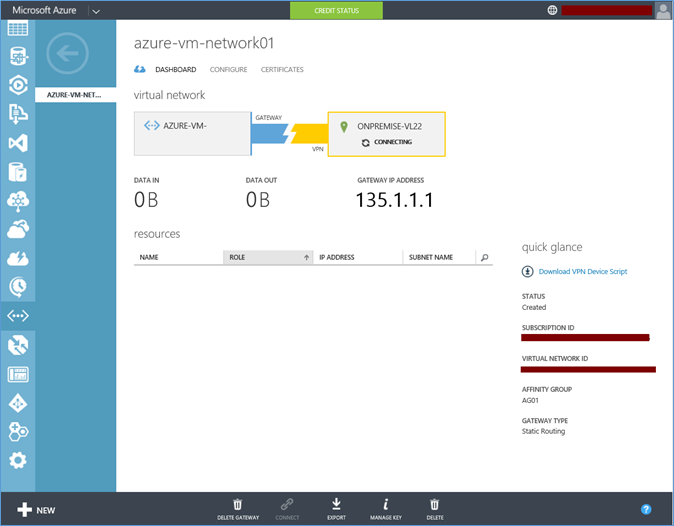Click the azure-vm-network01 page title
The width and height of the screenshot is (674, 526).
tap(204, 43)
